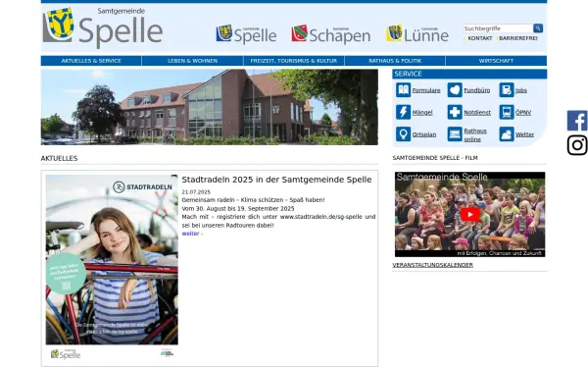This screenshot has height=368, width=588.
Task: Click the Barrierefrei link
Action: (x=518, y=38)
